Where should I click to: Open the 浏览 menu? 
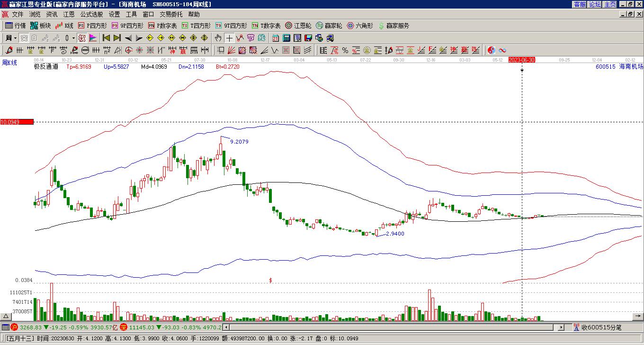[35, 14]
